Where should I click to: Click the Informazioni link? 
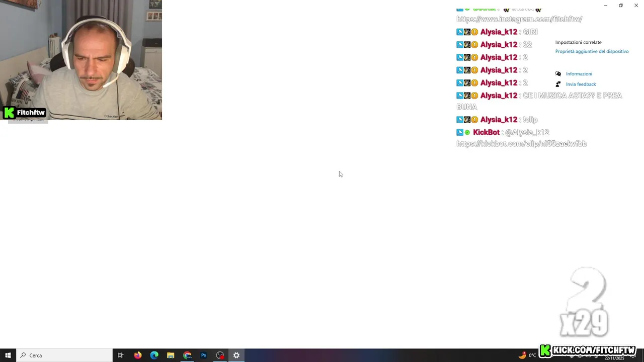[579, 74]
